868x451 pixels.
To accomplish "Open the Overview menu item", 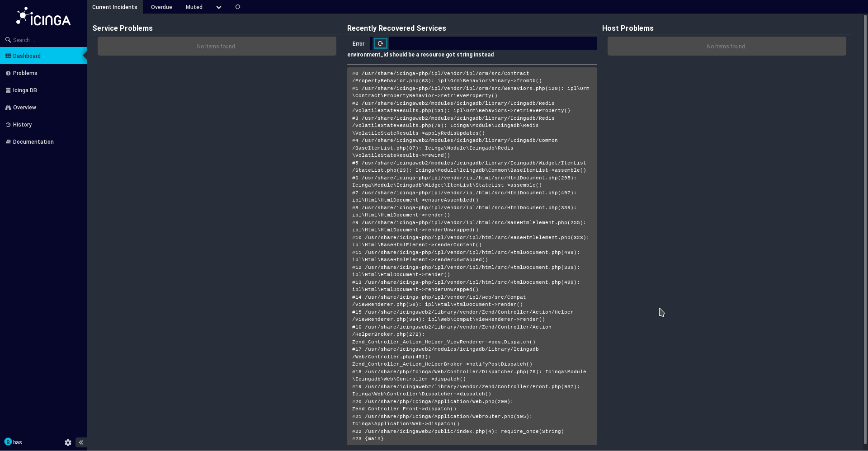I will pos(43,107).
